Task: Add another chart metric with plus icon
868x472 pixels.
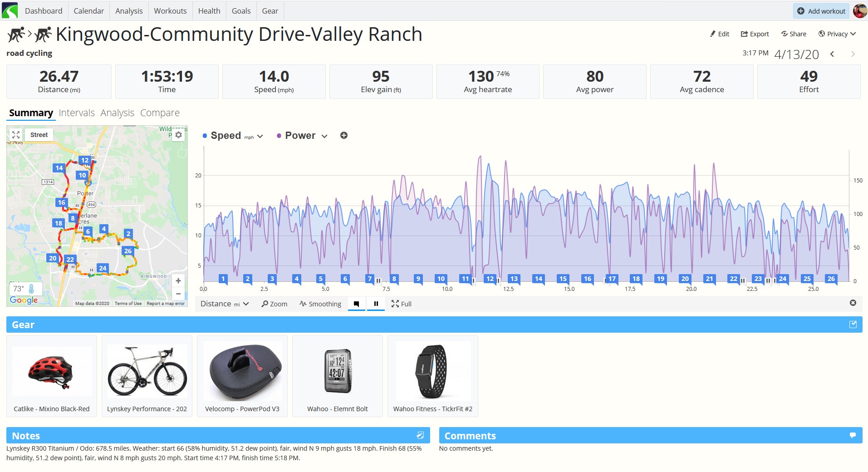Action: point(344,135)
